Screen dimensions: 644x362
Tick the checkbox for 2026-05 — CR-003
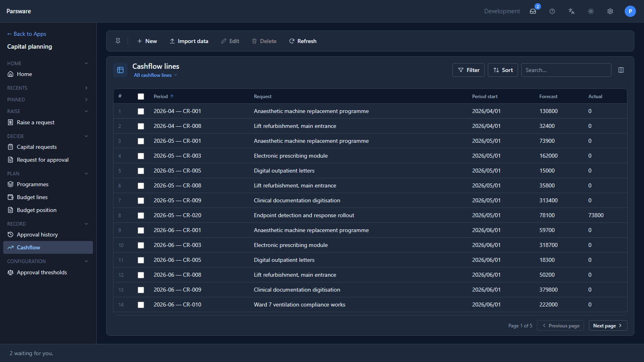pyautogui.click(x=141, y=156)
